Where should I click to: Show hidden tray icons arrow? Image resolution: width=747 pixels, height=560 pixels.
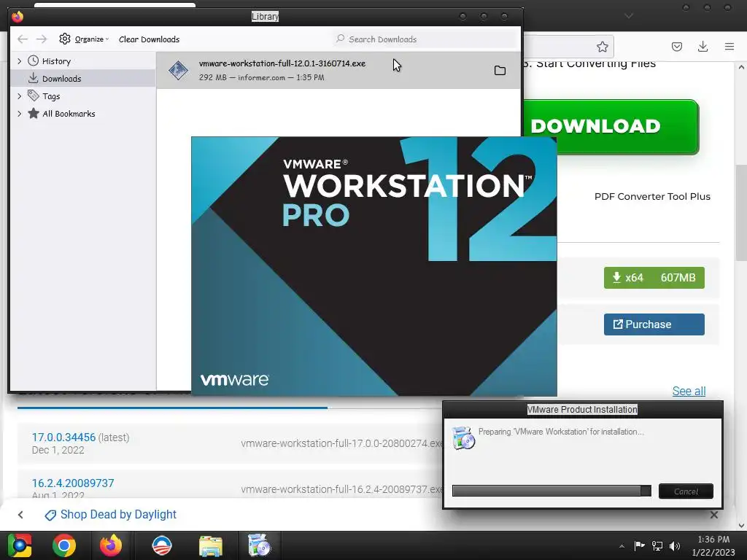[622, 546]
